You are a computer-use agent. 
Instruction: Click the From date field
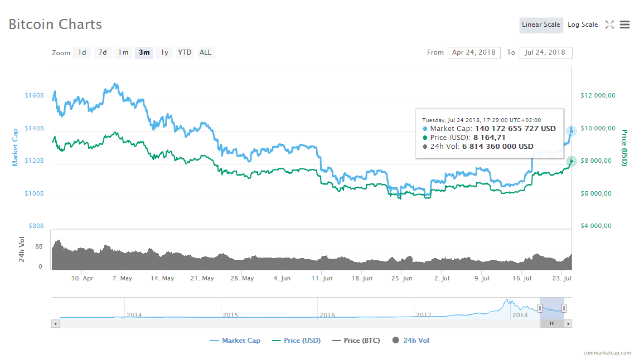point(474,52)
